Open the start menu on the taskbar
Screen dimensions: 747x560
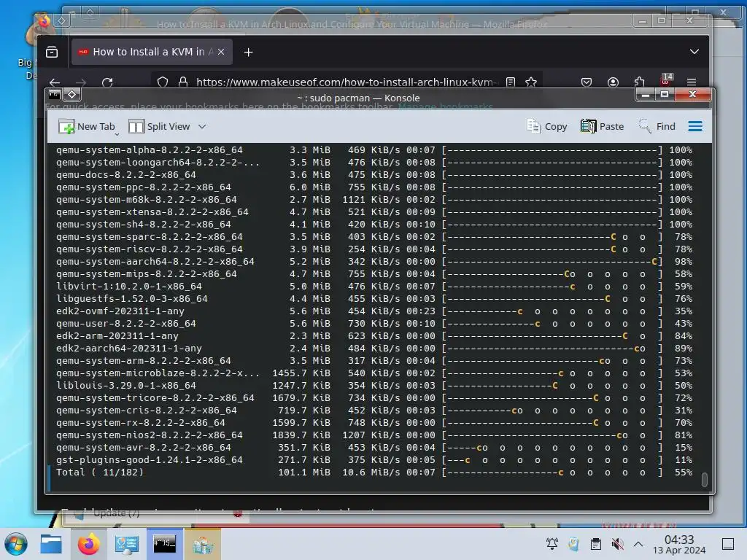16,544
